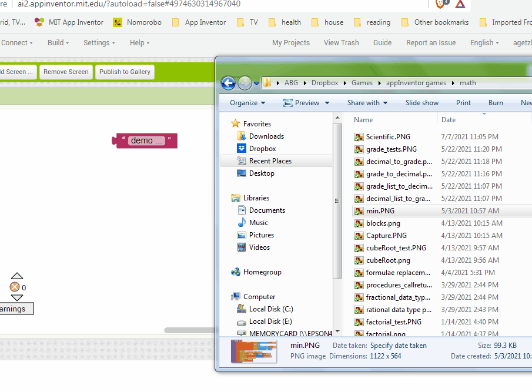
Task: Click the Dropbox icon in Favorites
Action: coord(241,149)
